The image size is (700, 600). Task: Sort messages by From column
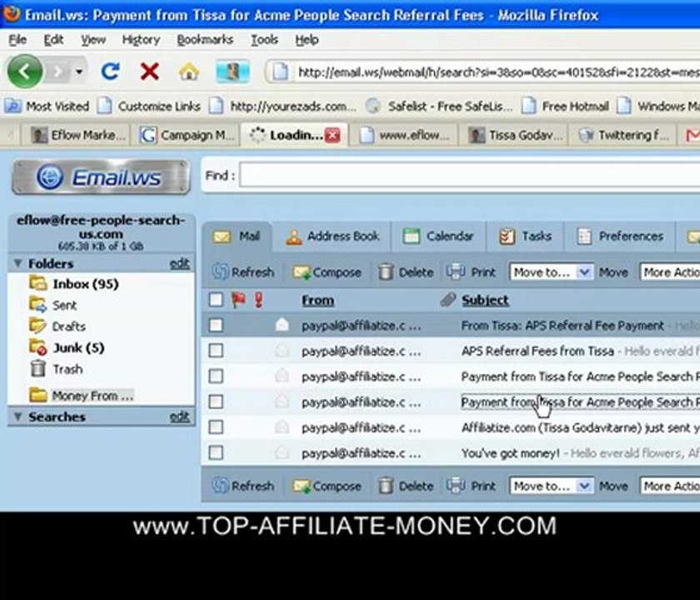(317, 300)
